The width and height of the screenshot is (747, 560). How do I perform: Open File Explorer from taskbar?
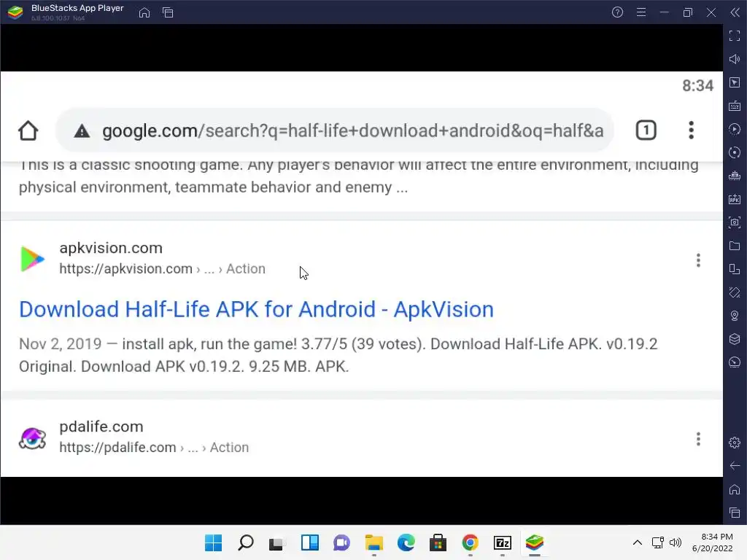click(x=374, y=542)
